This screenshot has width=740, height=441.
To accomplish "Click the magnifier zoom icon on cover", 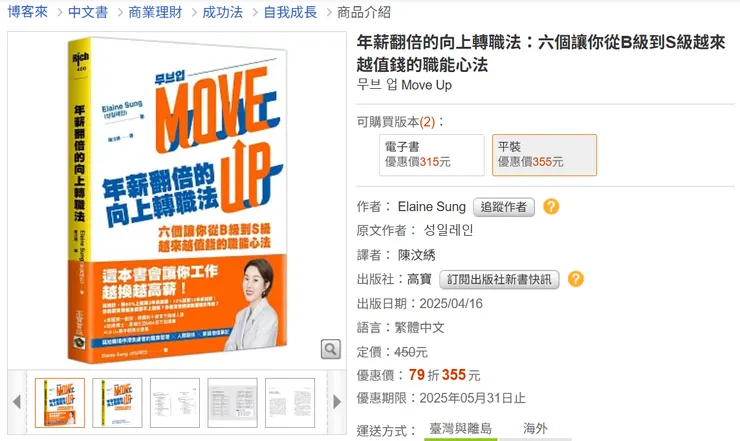I will point(331,349).
